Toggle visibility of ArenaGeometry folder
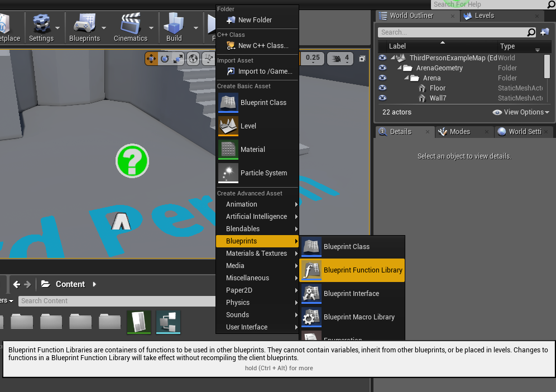Image resolution: width=556 pixels, height=392 pixels. pos(382,68)
